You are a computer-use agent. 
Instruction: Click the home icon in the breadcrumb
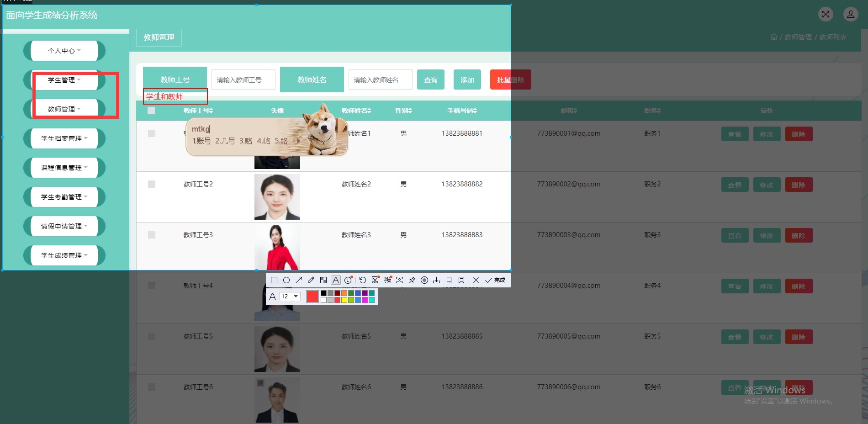[774, 37]
